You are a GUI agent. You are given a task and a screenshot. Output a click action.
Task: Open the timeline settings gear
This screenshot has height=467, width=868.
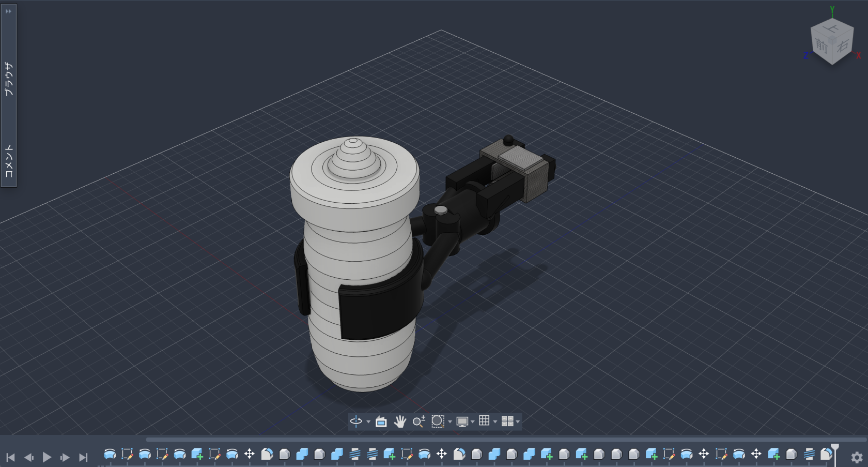857,457
